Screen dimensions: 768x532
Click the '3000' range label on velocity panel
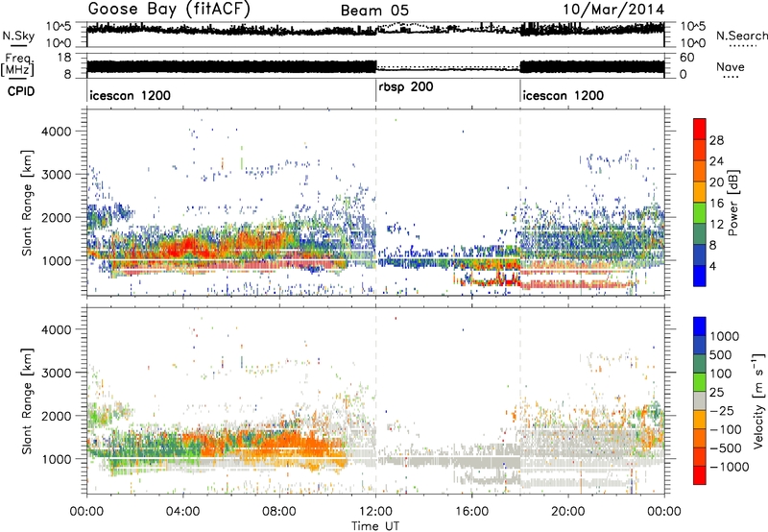pyautogui.click(x=56, y=373)
